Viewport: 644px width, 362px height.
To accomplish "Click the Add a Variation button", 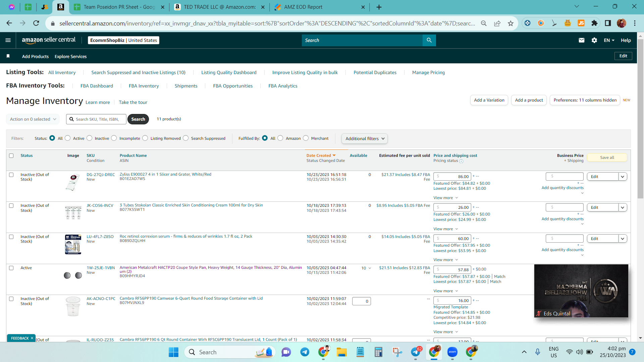I will (x=489, y=100).
